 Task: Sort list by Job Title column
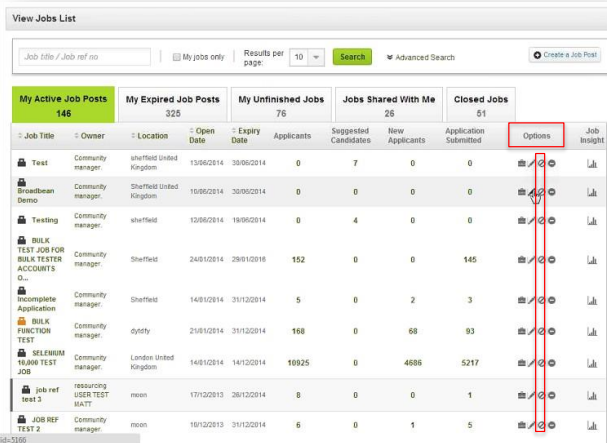36,136
